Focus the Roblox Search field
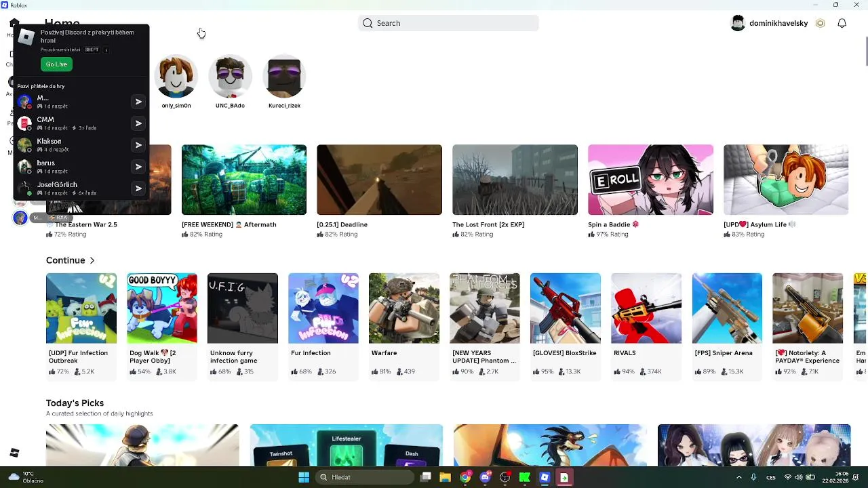 click(448, 23)
